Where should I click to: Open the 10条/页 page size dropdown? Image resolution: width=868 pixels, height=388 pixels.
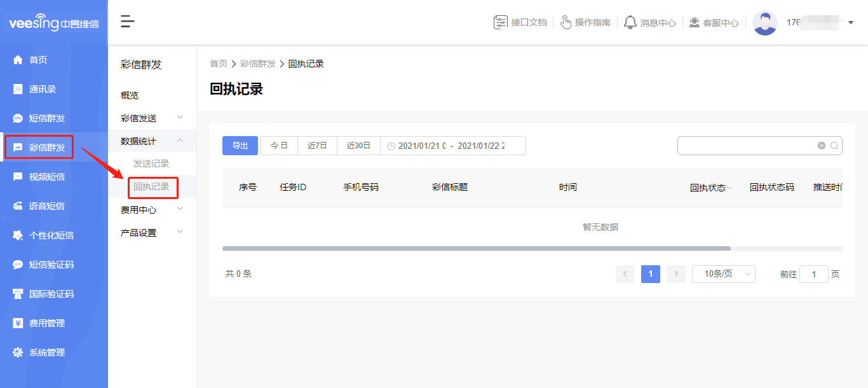(x=723, y=274)
